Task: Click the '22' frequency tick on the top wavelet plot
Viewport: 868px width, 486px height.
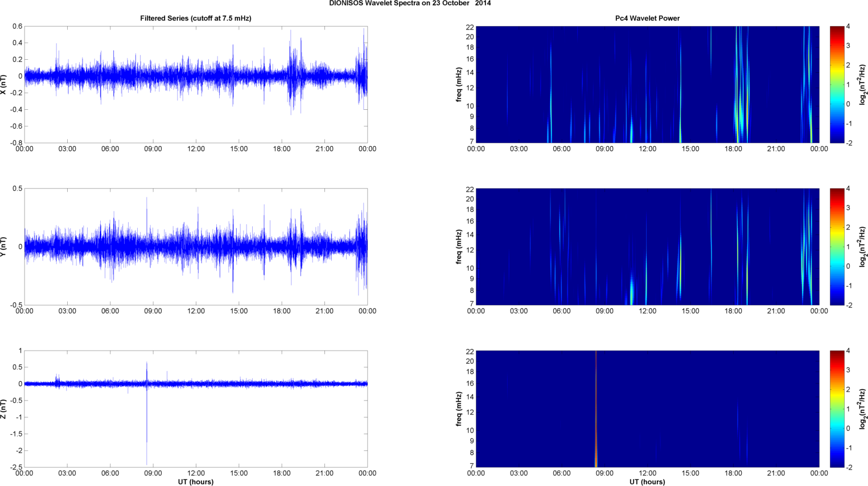Action: click(470, 27)
